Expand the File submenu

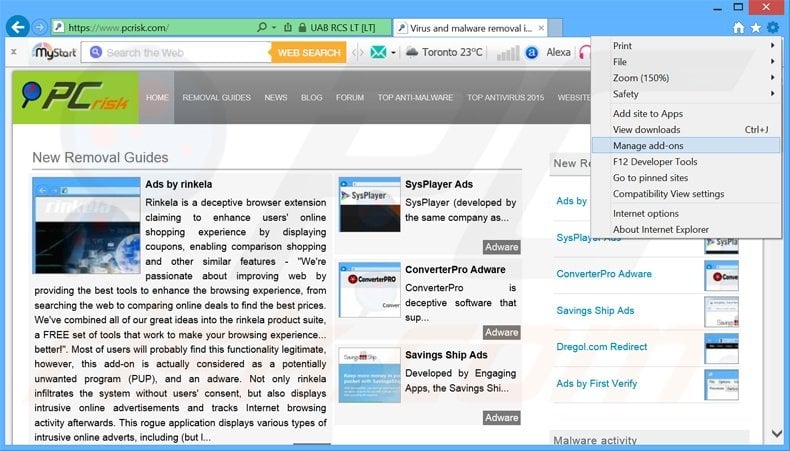(686, 62)
